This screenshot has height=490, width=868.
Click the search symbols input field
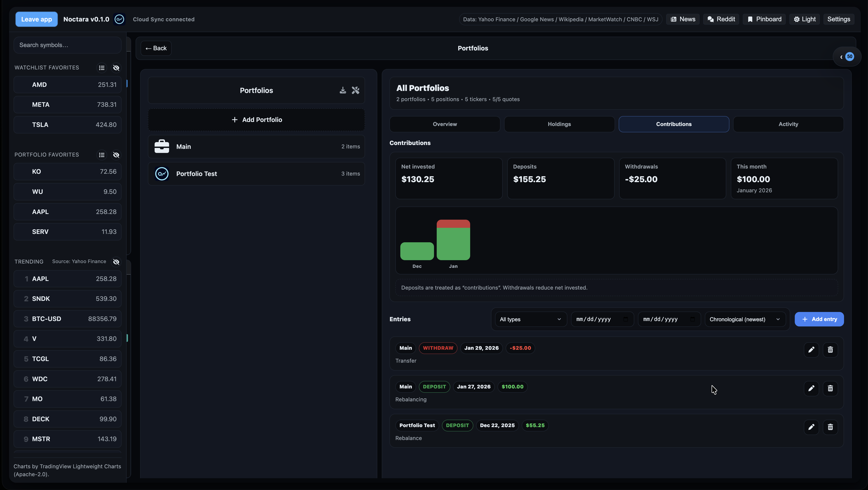pyautogui.click(x=67, y=45)
